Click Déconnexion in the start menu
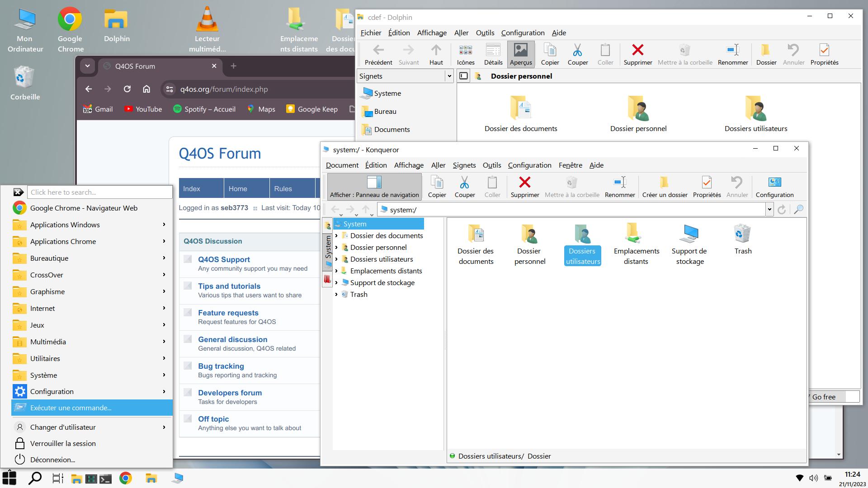Viewport: 868px width, 488px height. [52, 460]
